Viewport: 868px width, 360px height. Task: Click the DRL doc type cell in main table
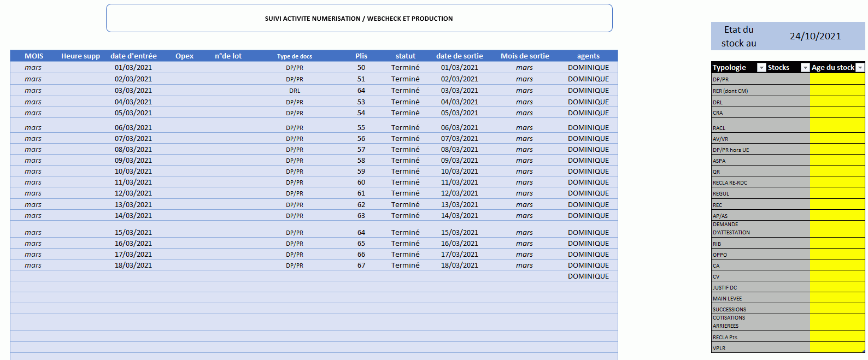294,91
